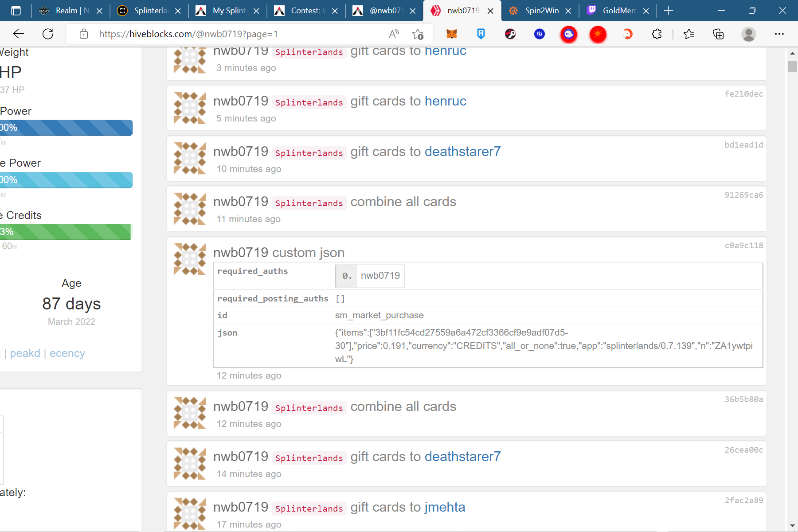The width and height of the screenshot is (798, 532).
Task: Open the MetaMask fox extension
Action: click(x=451, y=34)
